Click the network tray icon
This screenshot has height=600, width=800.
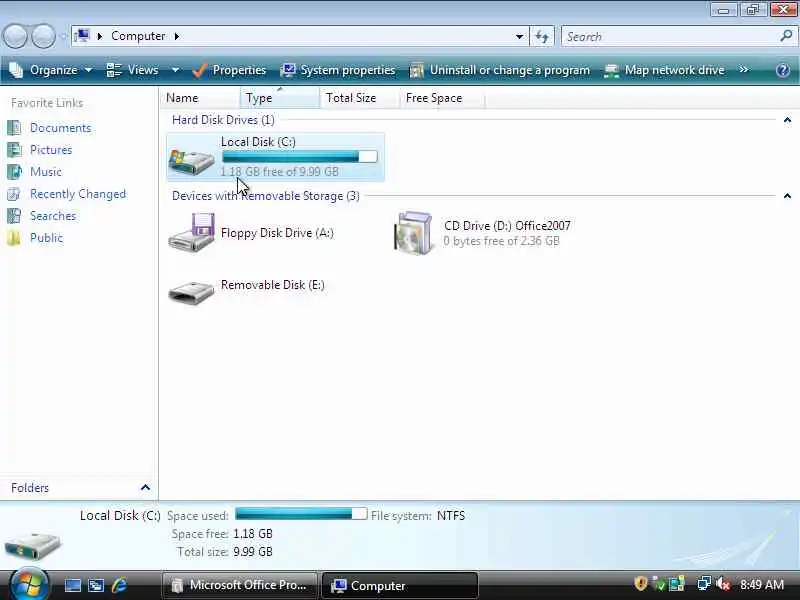click(704, 584)
